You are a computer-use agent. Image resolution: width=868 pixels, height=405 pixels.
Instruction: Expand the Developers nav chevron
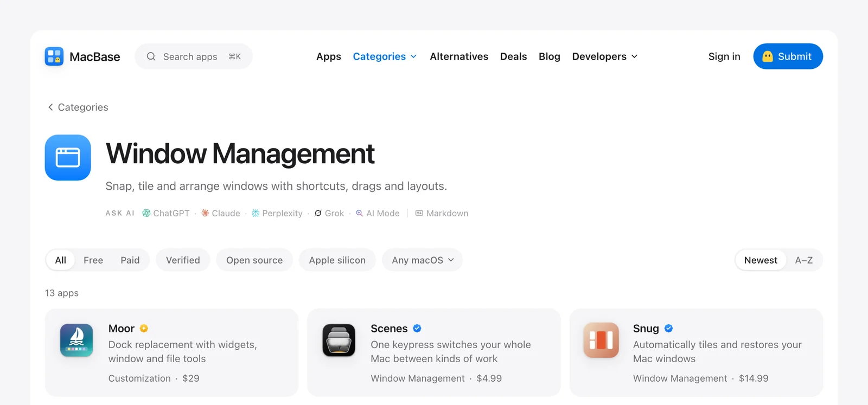pos(634,57)
